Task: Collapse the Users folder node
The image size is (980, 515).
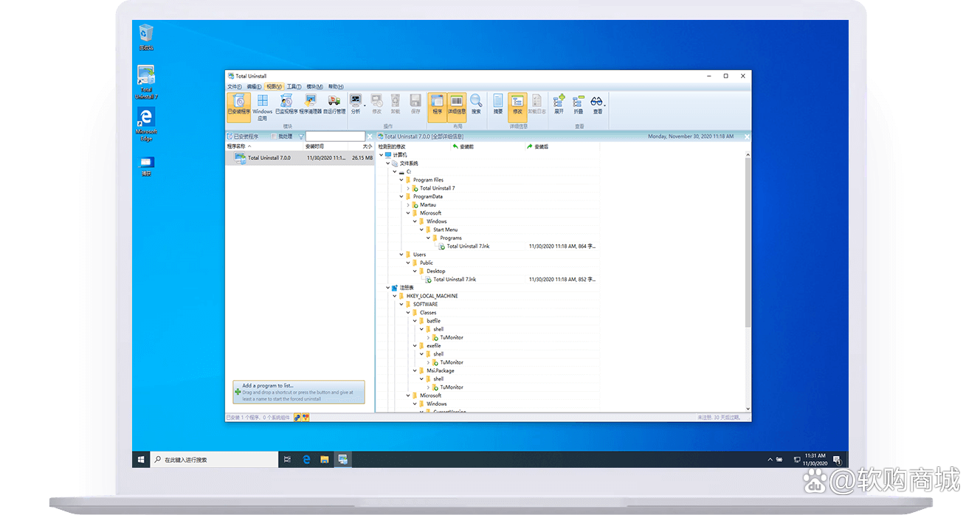Action: click(401, 255)
